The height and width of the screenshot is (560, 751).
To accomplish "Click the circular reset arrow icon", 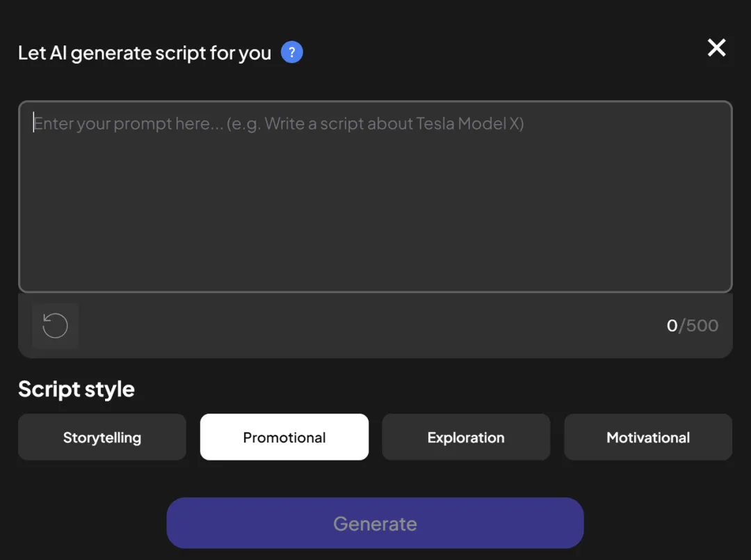I will point(55,326).
